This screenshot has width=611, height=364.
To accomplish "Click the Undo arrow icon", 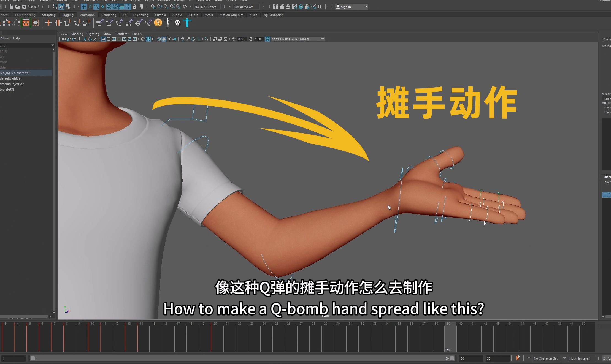I will coord(30,7).
